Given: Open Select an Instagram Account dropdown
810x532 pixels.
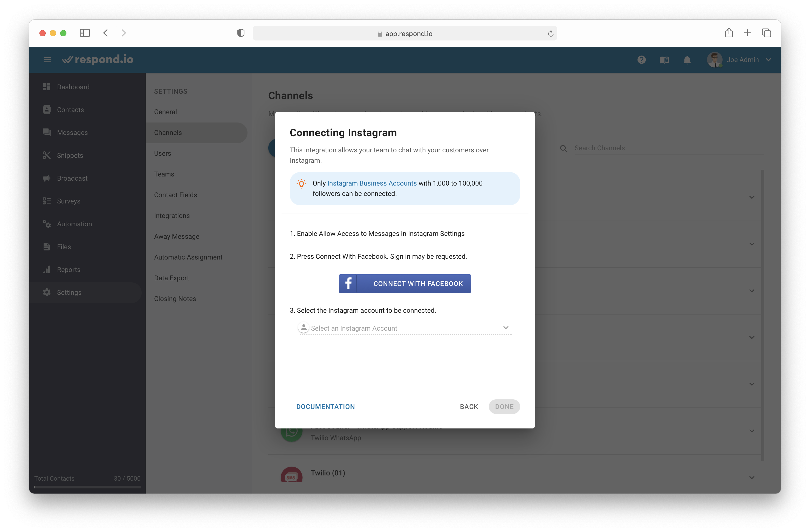Looking at the screenshot, I should (405, 328).
